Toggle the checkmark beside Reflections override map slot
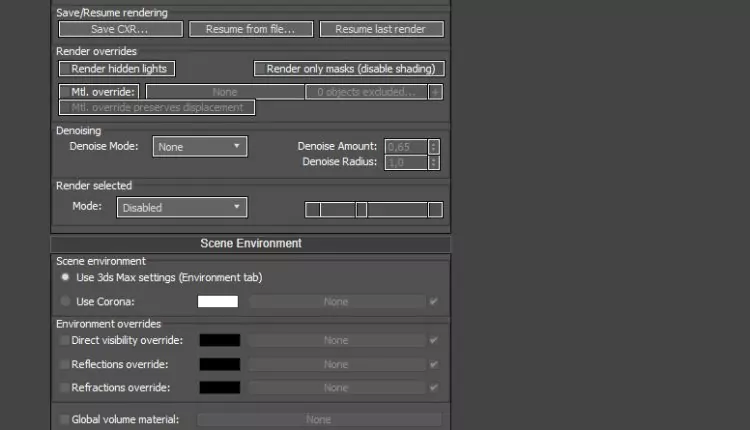This screenshot has height=430, width=750. [x=433, y=364]
